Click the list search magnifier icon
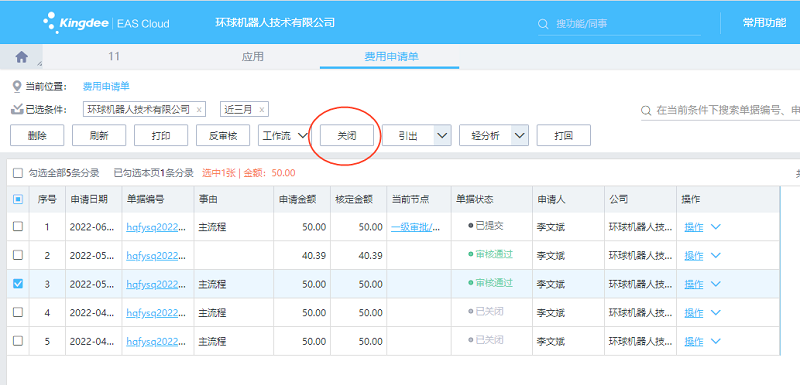800x385 pixels. pyautogui.click(x=646, y=111)
